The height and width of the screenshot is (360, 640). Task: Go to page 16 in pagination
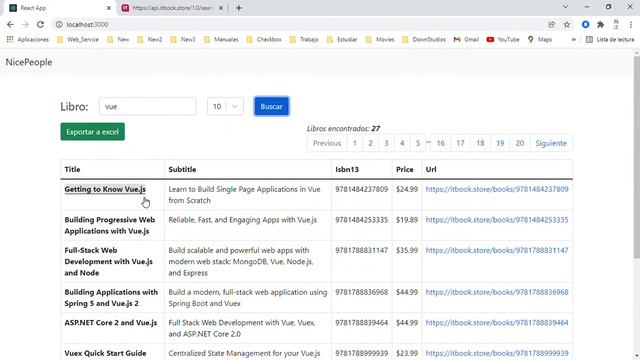point(441,143)
